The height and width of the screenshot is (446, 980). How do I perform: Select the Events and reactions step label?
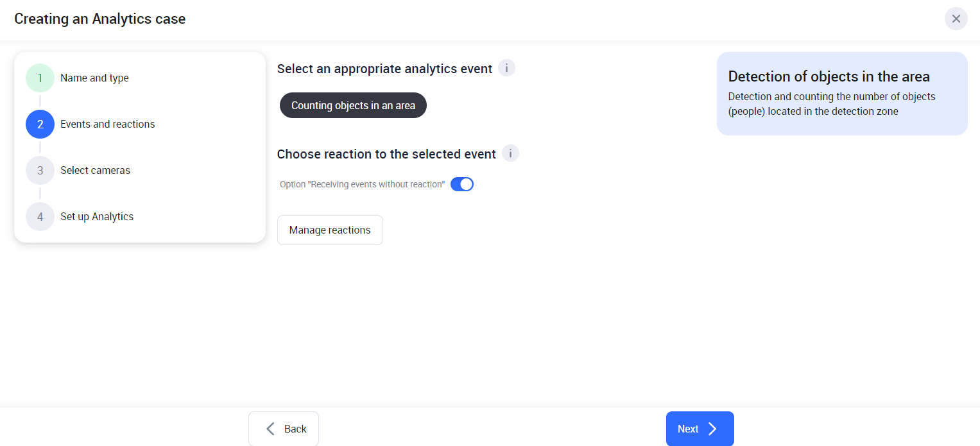click(x=108, y=124)
